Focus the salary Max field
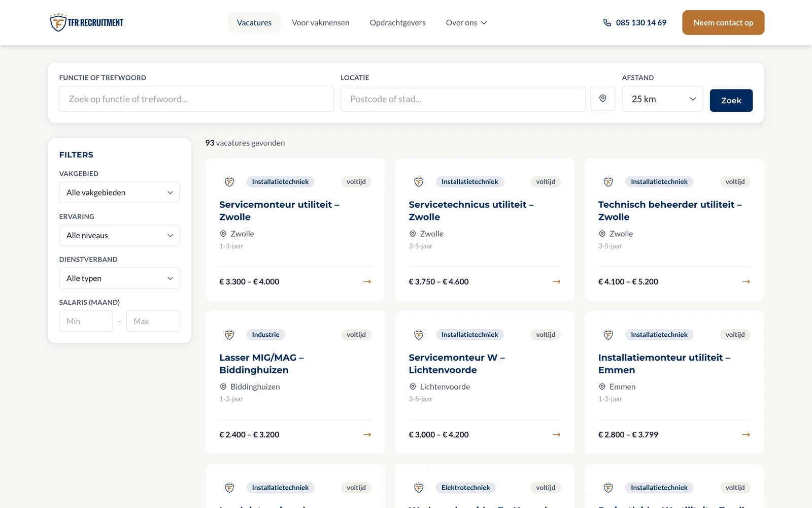This screenshot has height=508, width=812. 153,321
